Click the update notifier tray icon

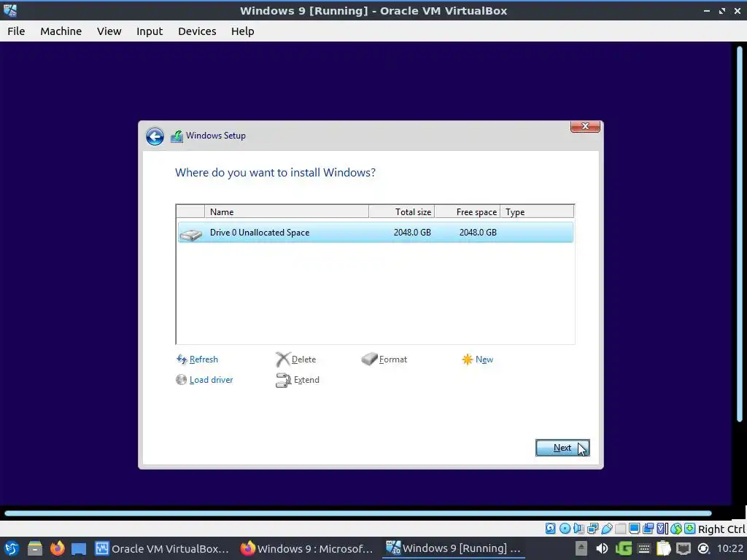coord(703,548)
